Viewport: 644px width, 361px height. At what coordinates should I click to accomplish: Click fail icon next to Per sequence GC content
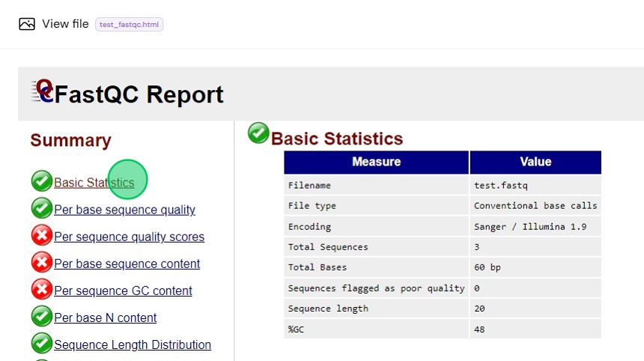(x=41, y=290)
